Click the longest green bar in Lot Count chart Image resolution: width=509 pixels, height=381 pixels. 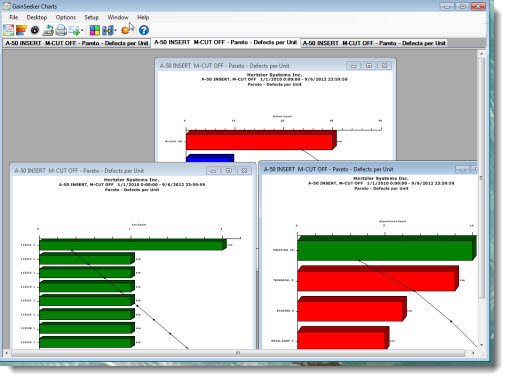click(x=133, y=244)
